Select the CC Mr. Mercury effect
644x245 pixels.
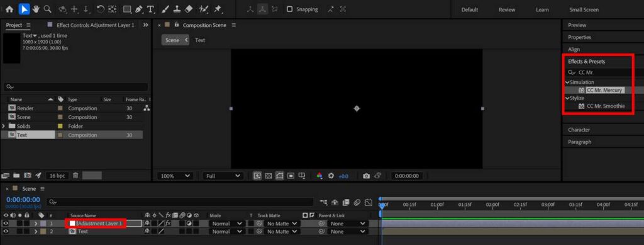[604, 90]
